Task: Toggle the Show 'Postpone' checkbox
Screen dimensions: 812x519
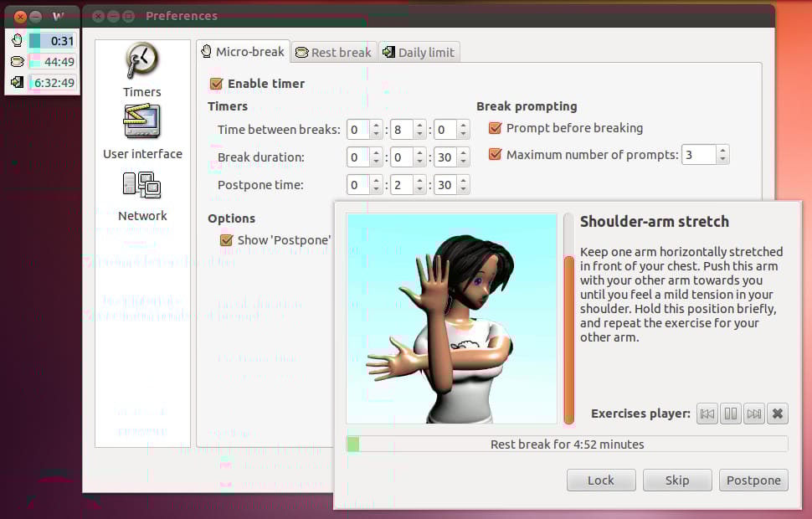Action: 226,240
